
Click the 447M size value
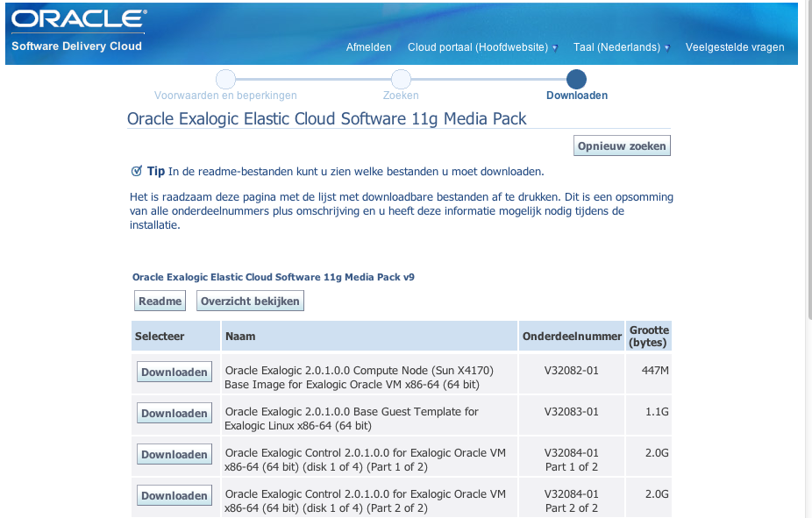655,371
